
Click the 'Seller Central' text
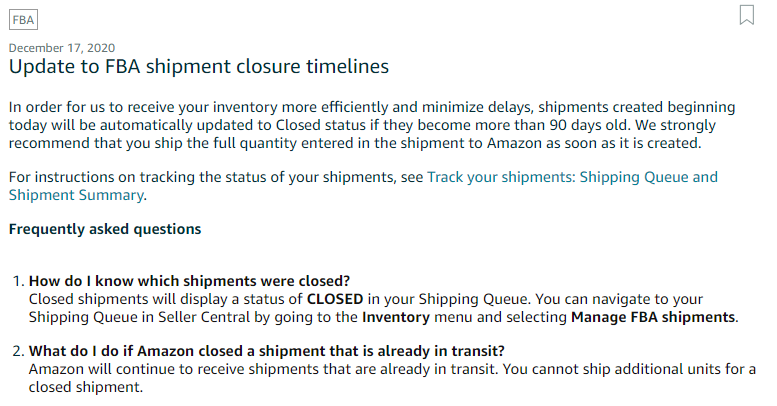click(x=187, y=318)
